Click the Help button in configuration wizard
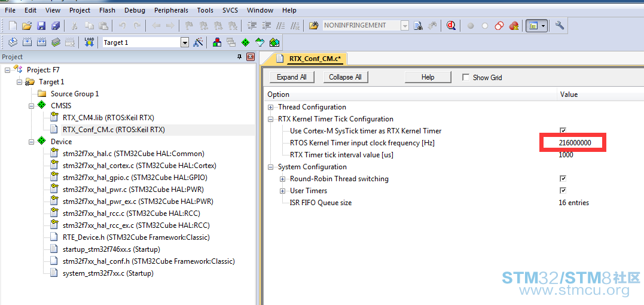Viewport: 644px width, 305px height. pos(428,77)
